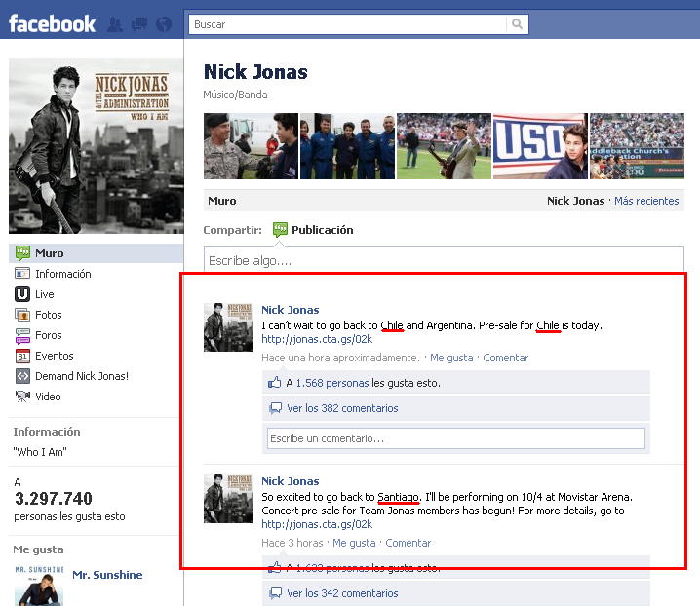This screenshot has height=606, width=700.
Task: Open photo with astronauts in blue suits
Action: (347, 146)
